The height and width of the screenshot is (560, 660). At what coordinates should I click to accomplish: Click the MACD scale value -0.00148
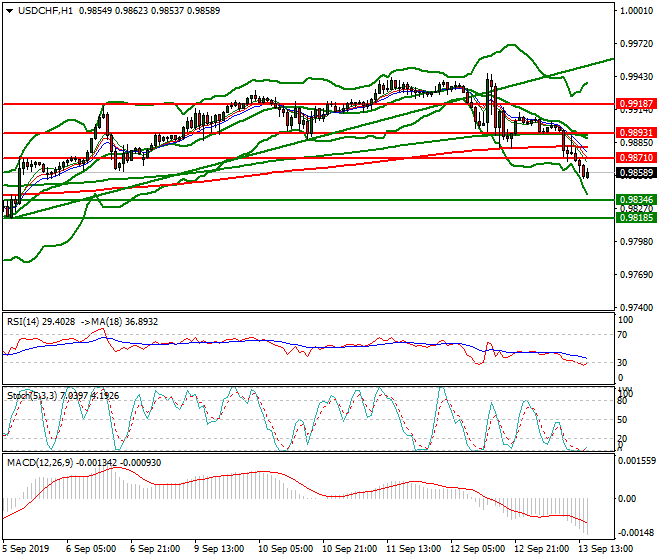(636, 533)
